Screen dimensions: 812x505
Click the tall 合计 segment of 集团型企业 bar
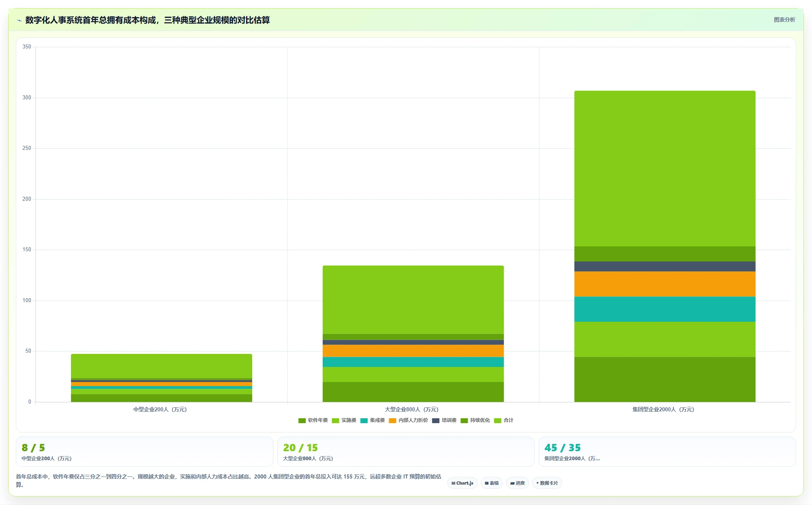pyautogui.click(x=665, y=169)
